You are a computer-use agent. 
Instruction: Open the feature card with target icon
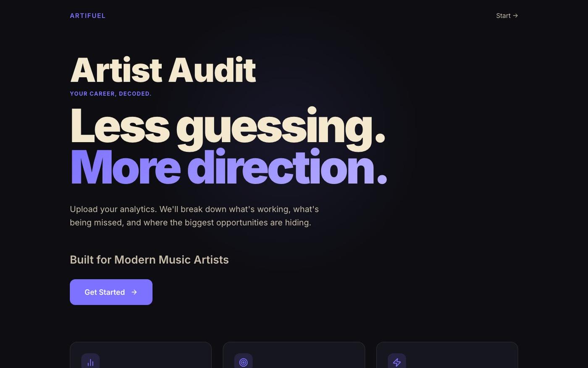294,355
